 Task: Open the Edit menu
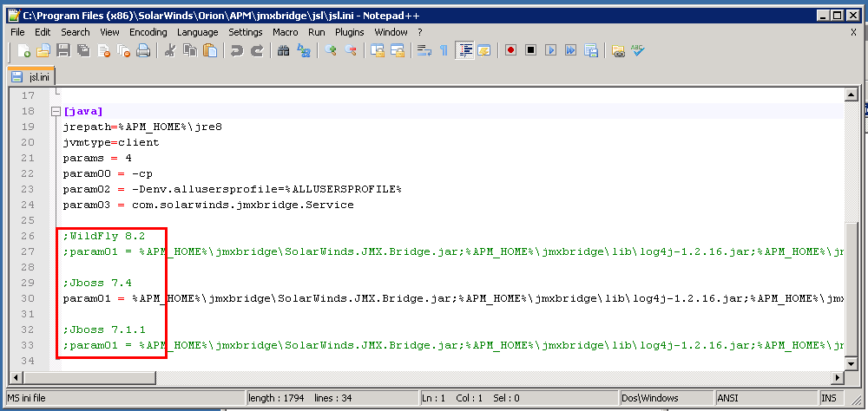[x=43, y=32]
